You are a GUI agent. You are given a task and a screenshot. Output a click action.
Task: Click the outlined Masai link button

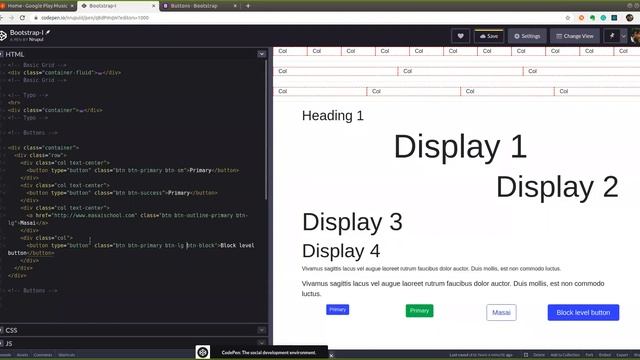point(501,312)
